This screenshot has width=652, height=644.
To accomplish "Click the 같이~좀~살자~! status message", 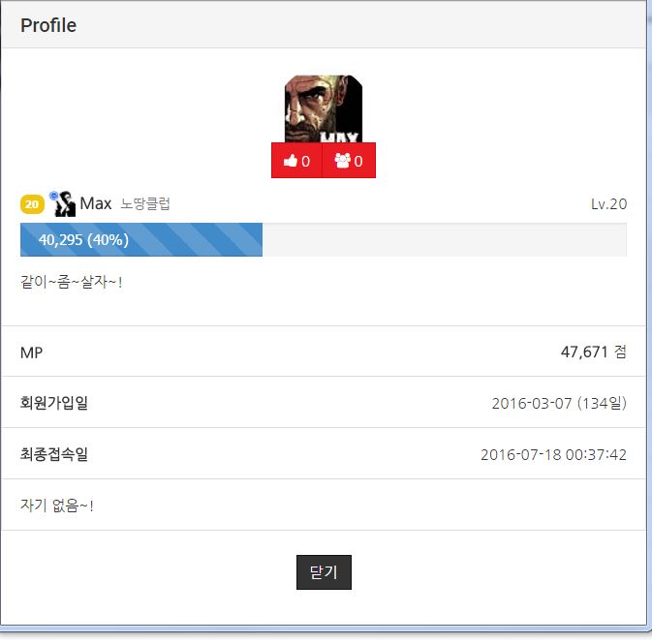I will [71, 282].
